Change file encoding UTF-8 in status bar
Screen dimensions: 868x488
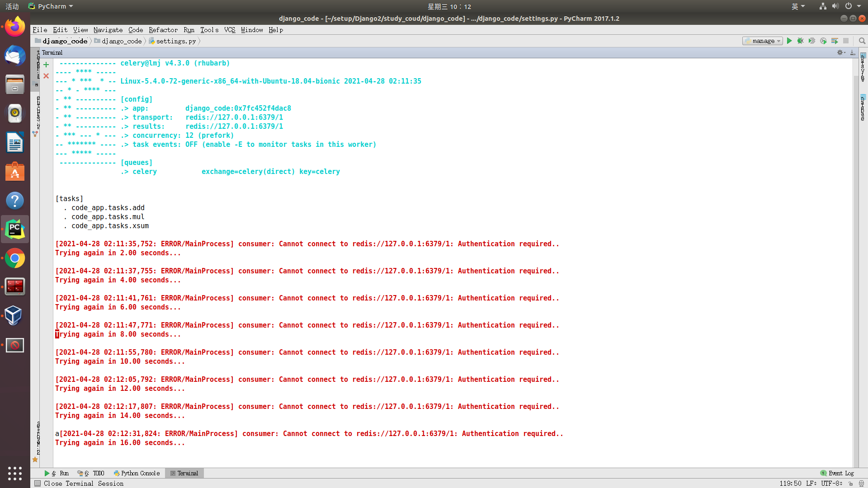[x=832, y=483]
